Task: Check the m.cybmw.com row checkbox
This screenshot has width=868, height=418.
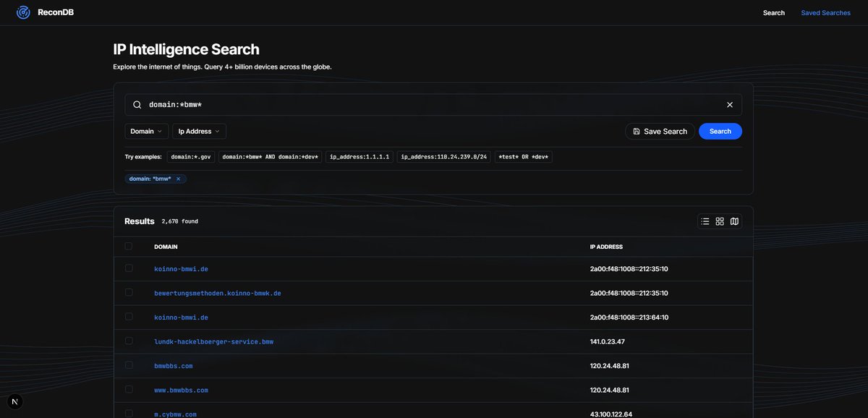Action: [129, 414]
